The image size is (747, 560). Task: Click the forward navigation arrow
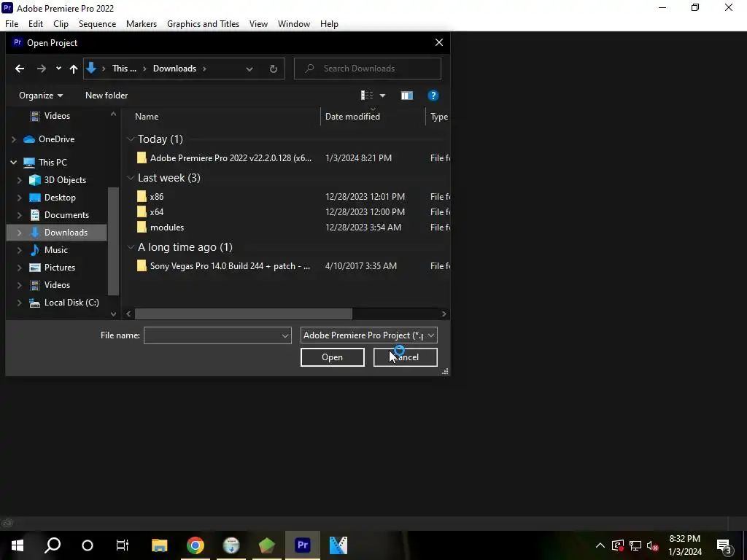[x=42, y=69]
